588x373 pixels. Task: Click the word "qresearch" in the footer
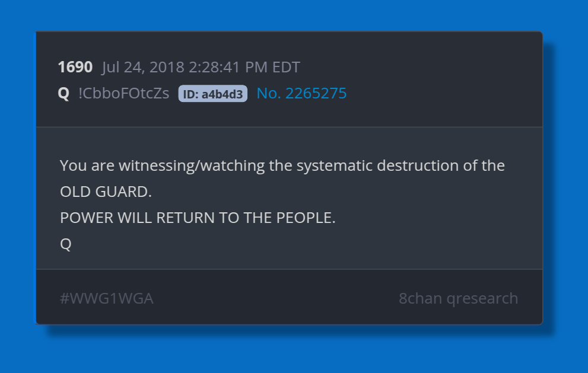pos(482,298)
